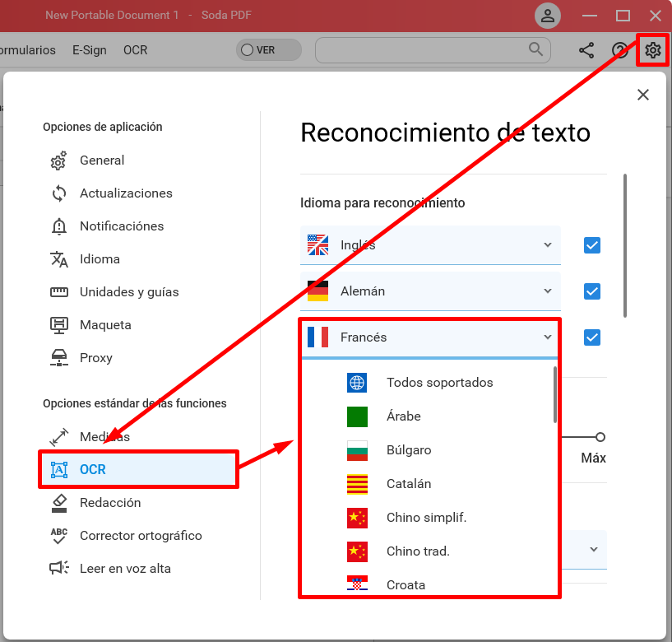This screenshot has height=642, width=672.
Task: Click the Búlgaro flag icon
Action: (357, 450)
